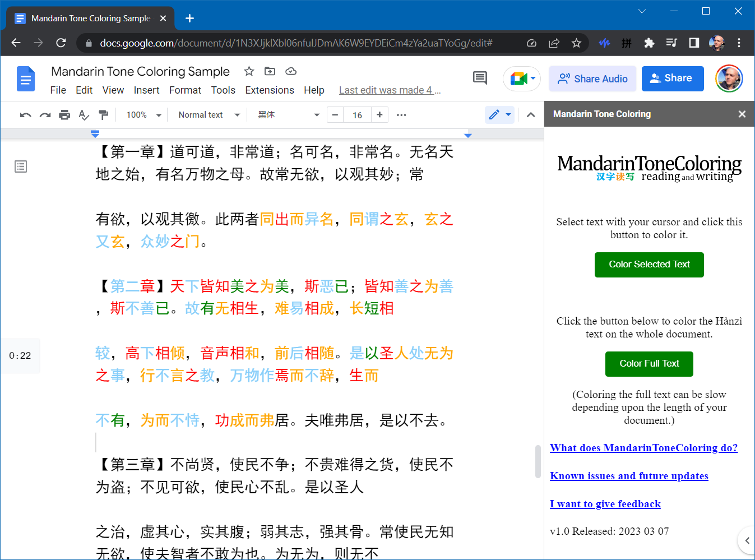The height and width of the screenshot is (560, 755).
Task: Star the Mandarin Tone Coloring Sample document
Action: tap(249, 71)
